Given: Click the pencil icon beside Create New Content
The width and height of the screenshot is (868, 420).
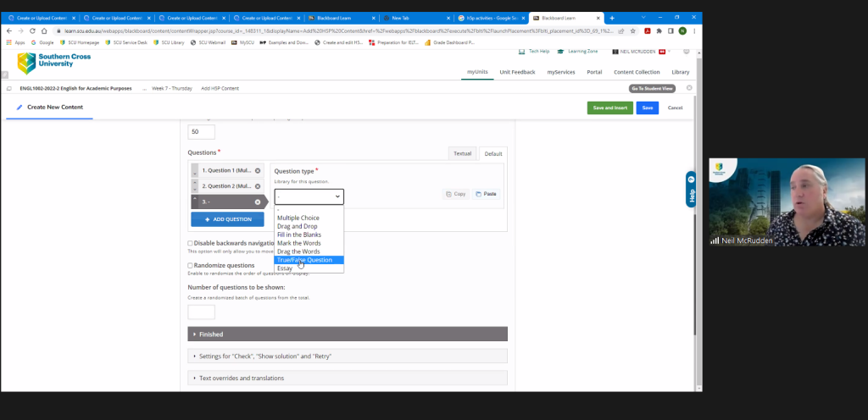Looking at the screenshot, I should pyautogui.click(x=20, y=108).
